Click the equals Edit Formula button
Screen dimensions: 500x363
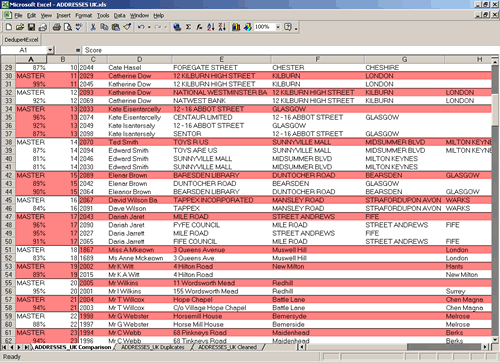tap(78, 50)
